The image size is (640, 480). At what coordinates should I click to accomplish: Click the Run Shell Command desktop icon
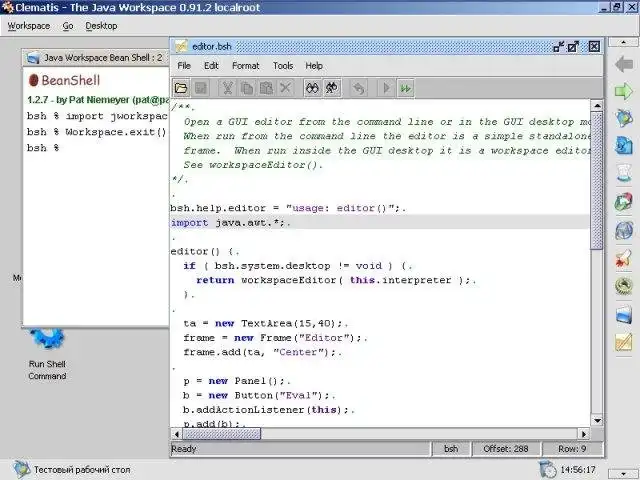point(47,353)
